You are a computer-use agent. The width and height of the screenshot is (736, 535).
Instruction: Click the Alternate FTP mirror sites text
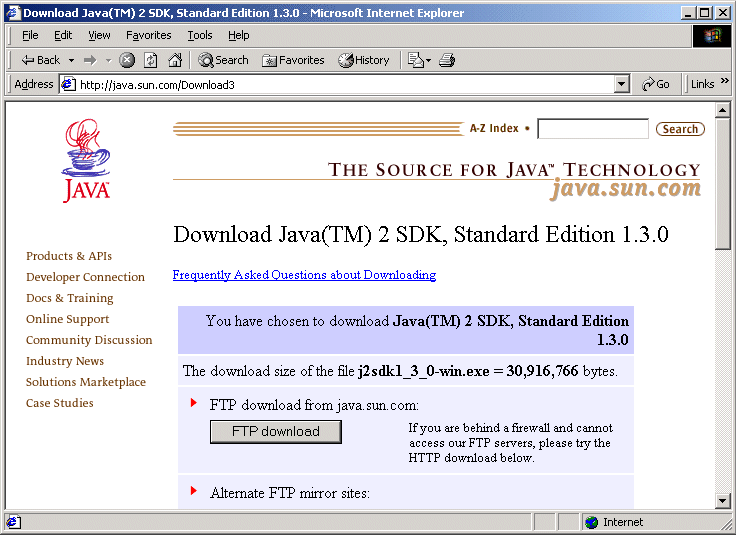point(290,493)
